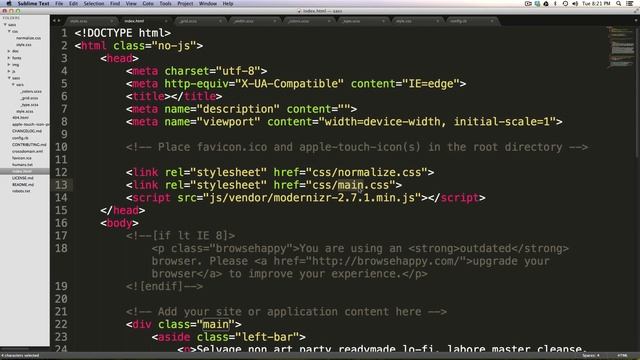Image resolution: width=640 pixels, height=360 pixels.
Task: Open CONTRIBUTING.md in the sidebar
Action: [29, 144]
